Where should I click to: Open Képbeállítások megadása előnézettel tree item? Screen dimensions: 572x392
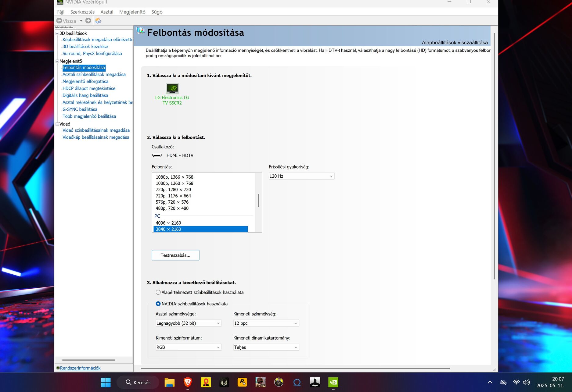(x=98, y=40)
